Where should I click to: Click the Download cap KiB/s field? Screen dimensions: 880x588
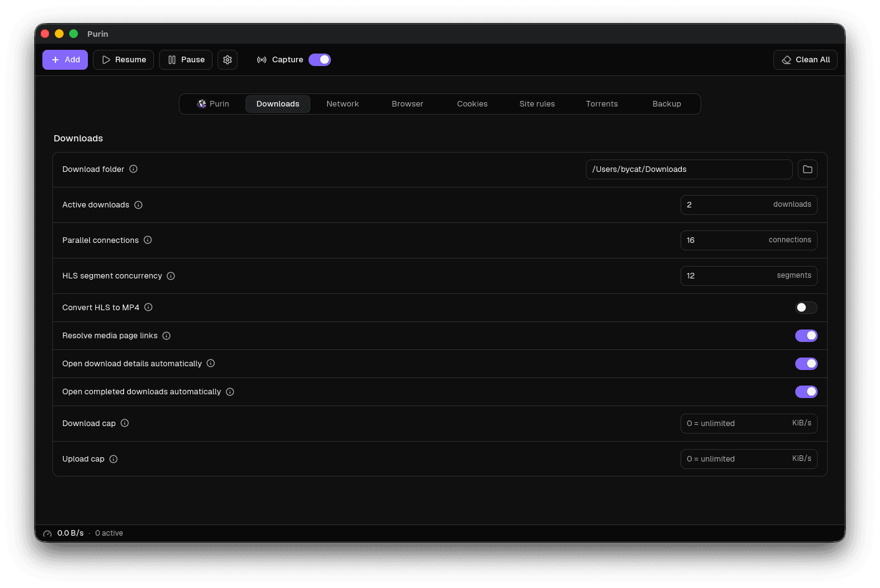pos(749,424)
